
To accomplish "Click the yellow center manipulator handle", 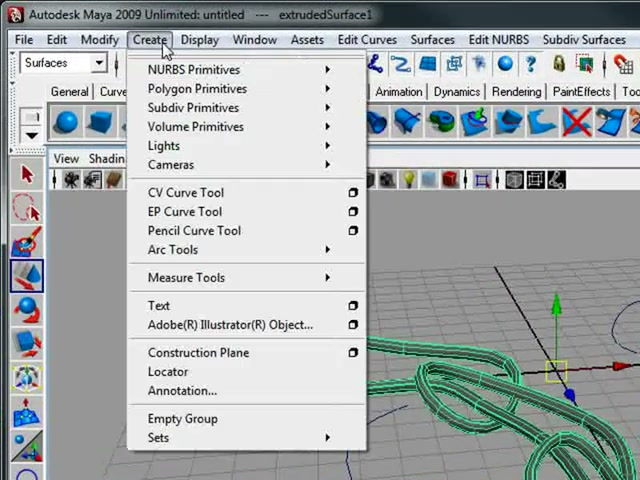I will pyautogui.click(x=556, y=371).
